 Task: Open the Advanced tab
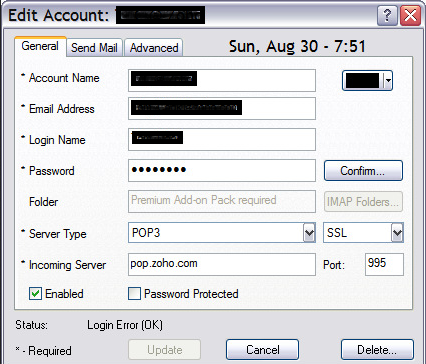point(154,48)
